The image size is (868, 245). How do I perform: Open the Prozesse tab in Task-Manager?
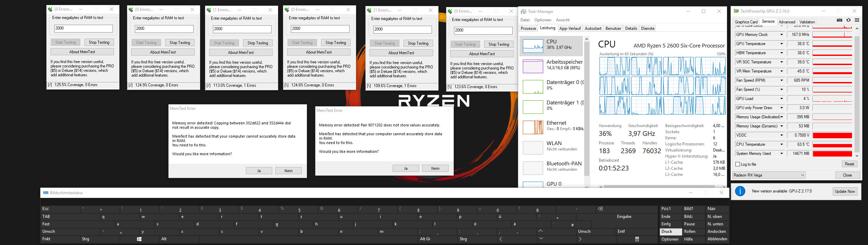528,28
